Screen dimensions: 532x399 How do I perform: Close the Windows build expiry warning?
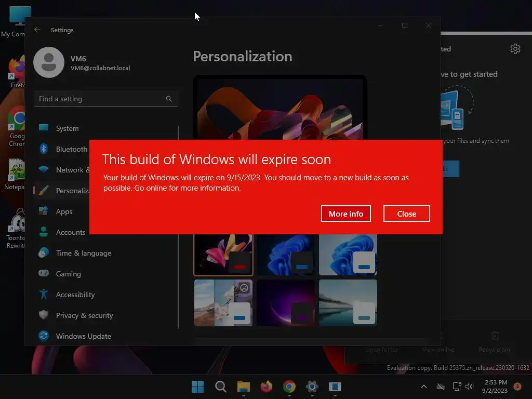[x=406, y=214]
